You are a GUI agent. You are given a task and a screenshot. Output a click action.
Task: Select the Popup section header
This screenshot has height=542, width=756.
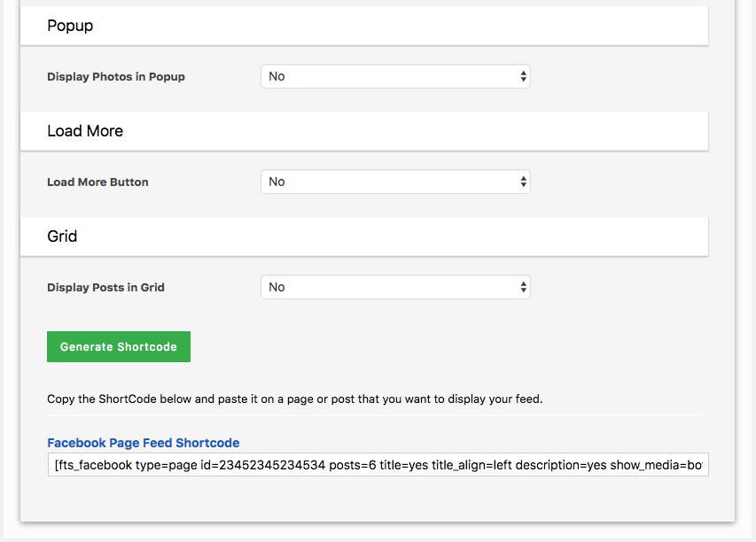[x=364, y=26]
